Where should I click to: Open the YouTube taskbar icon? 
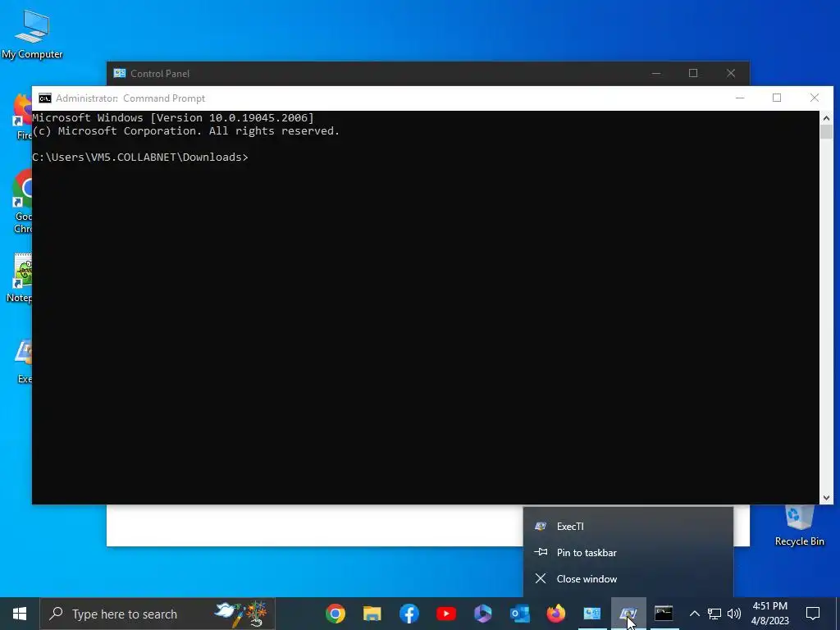click(x=445, y=614)
